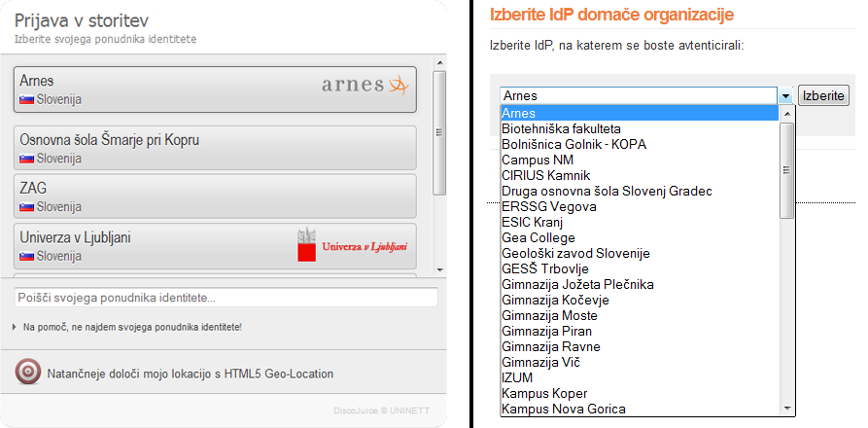Viewport: 868px width, 428px height.
Task: Click the Arnes logo icon
Action: pyautogui.click(x=365, y=85)
